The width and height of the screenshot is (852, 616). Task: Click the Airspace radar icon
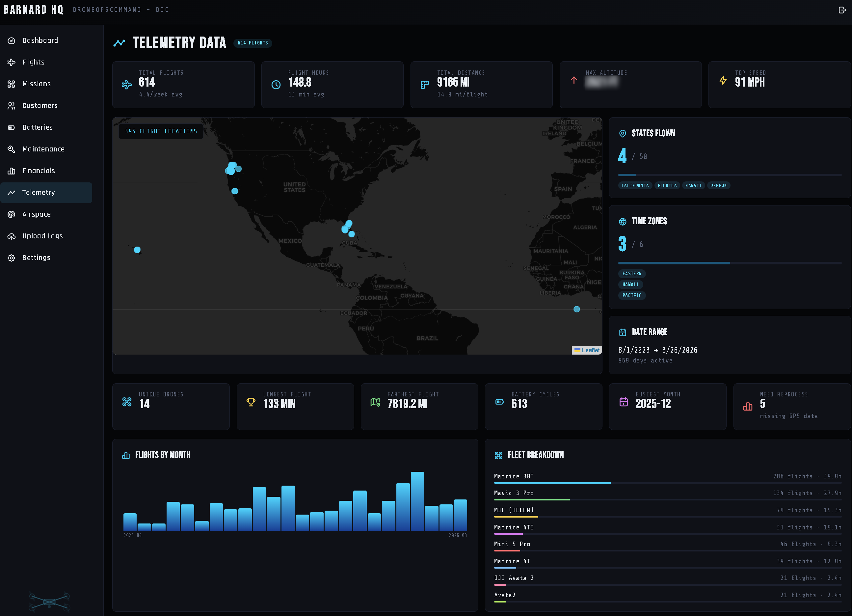(12, 214)
